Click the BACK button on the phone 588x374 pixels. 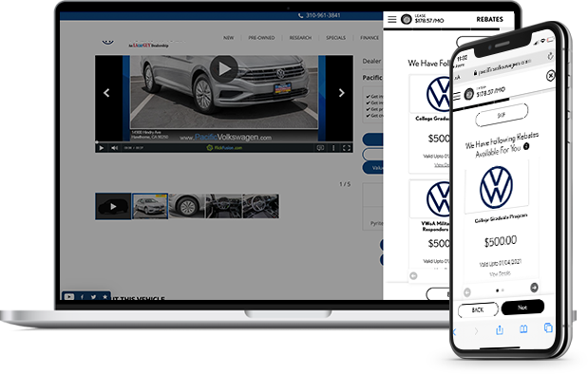click(x=478, y=309)
